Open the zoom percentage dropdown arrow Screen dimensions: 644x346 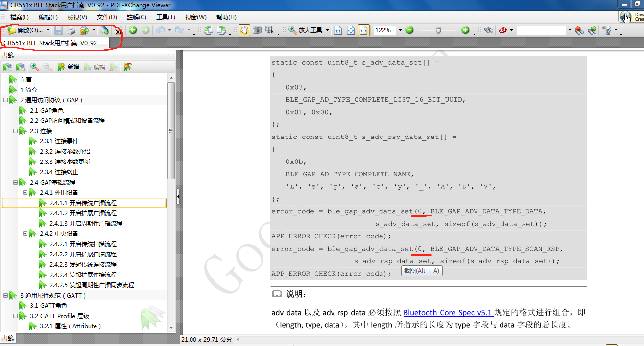[400, 30]
